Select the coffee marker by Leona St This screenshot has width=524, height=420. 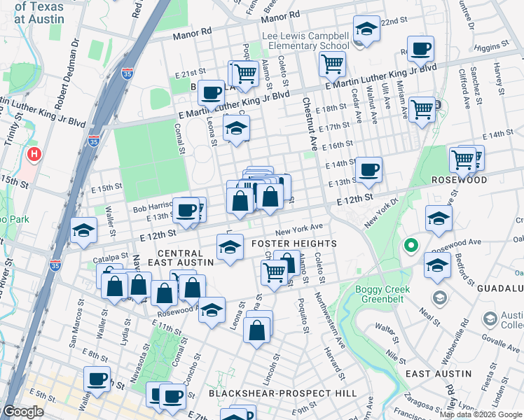coord(211,94)
